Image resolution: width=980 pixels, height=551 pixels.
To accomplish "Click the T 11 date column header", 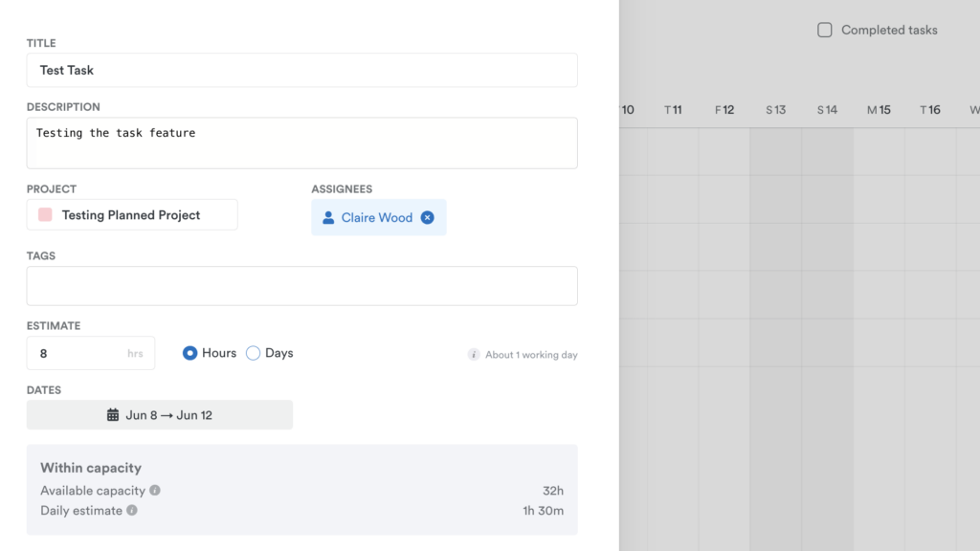I will point(673,110).
